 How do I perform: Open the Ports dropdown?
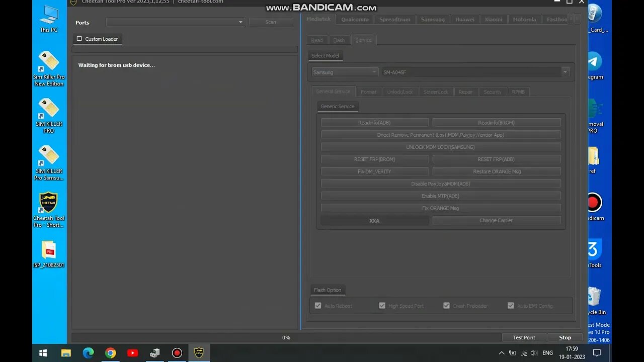point(175,22)
